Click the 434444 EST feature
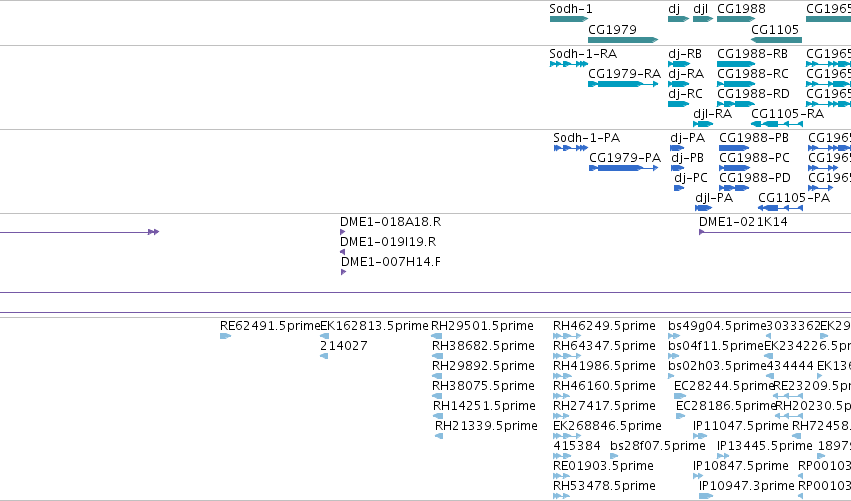 pyautogui.click(x=770, y=377)
